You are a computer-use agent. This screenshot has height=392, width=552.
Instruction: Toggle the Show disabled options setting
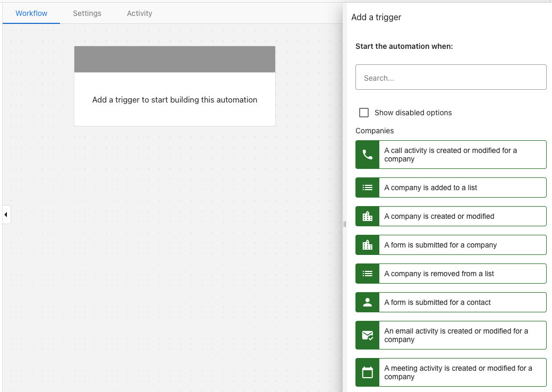pyautogui.click(x=363, y=112)
